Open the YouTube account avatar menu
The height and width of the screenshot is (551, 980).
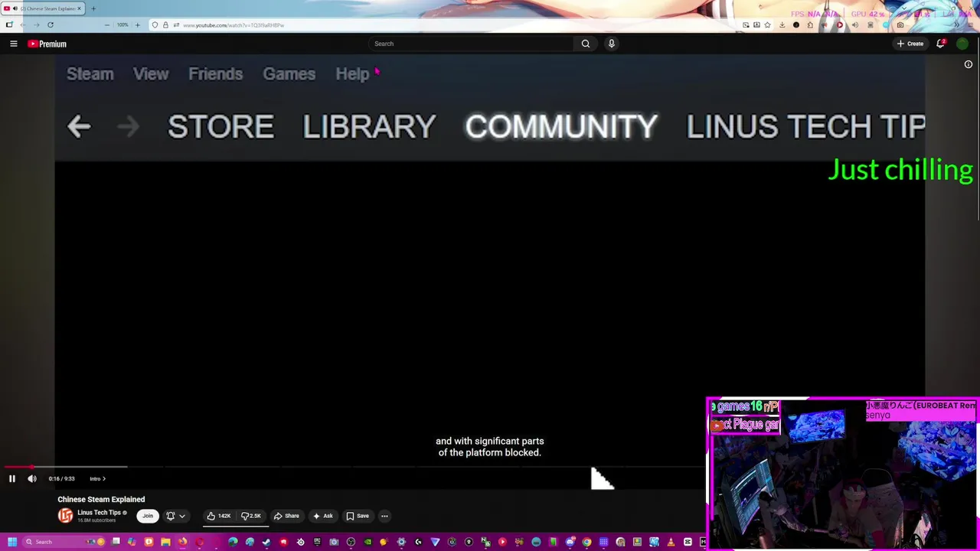(962, 44)
